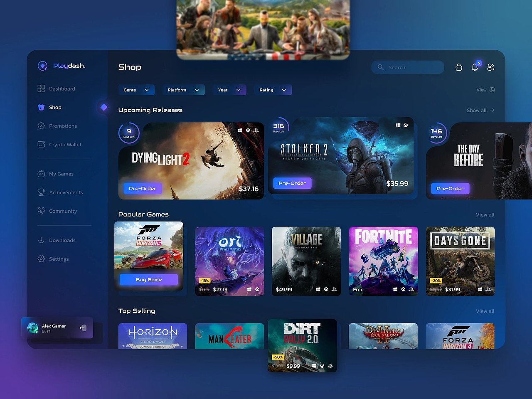
Task: Click Buy Game on Forza Horizon 5
Action: pos(149,280)
